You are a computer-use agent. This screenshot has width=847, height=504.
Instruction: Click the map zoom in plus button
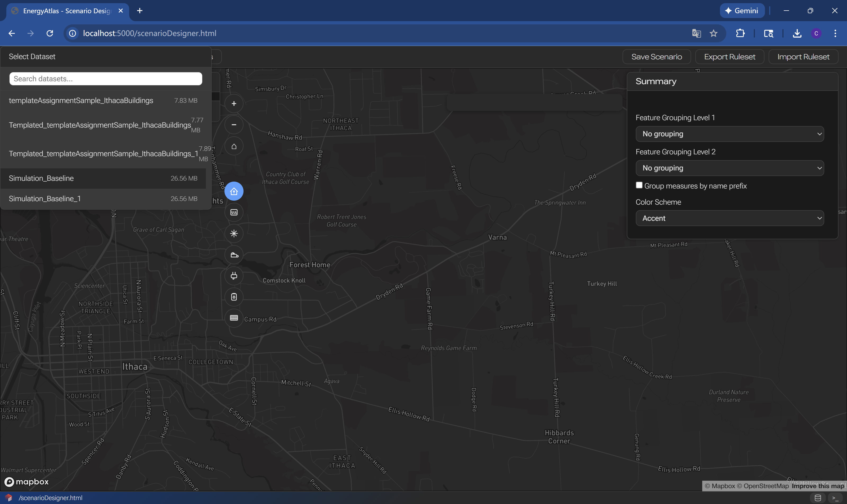234,103
